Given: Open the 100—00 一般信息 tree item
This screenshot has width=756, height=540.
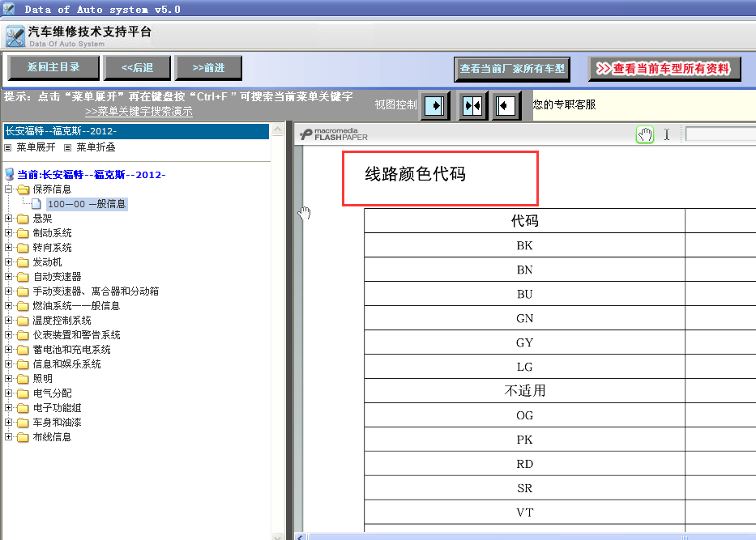Looking at the screenshot, I should tap(87, 204).
